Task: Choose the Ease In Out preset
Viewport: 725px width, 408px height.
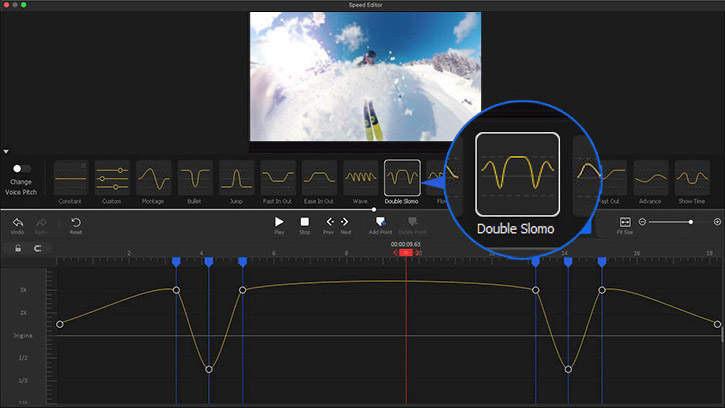Action: tap(319, 178)
